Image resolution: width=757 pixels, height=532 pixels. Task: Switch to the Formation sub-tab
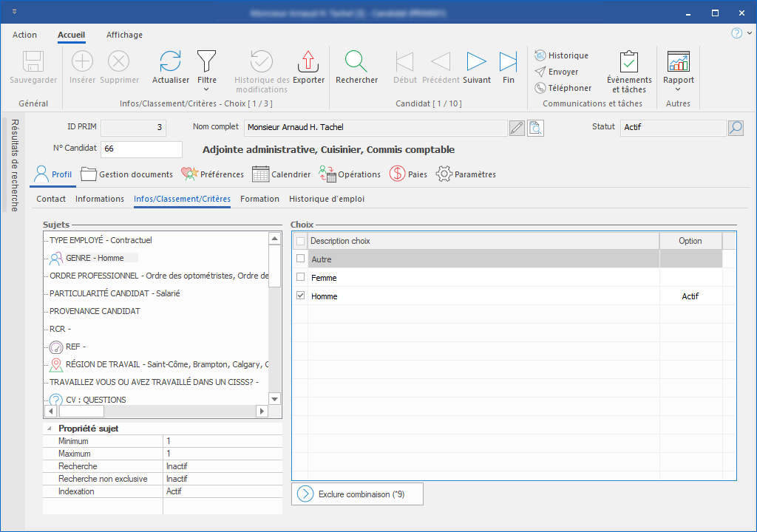coord(259,199)
